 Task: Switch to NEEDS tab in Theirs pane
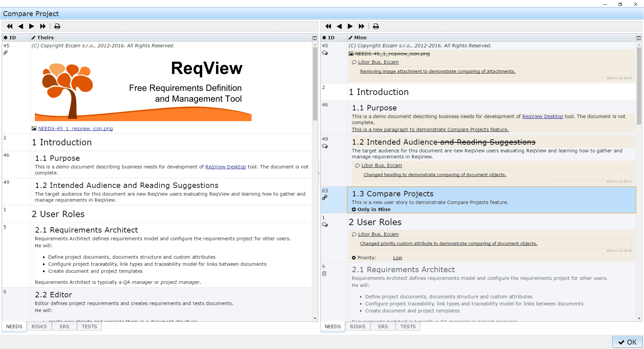click(14, 327)
